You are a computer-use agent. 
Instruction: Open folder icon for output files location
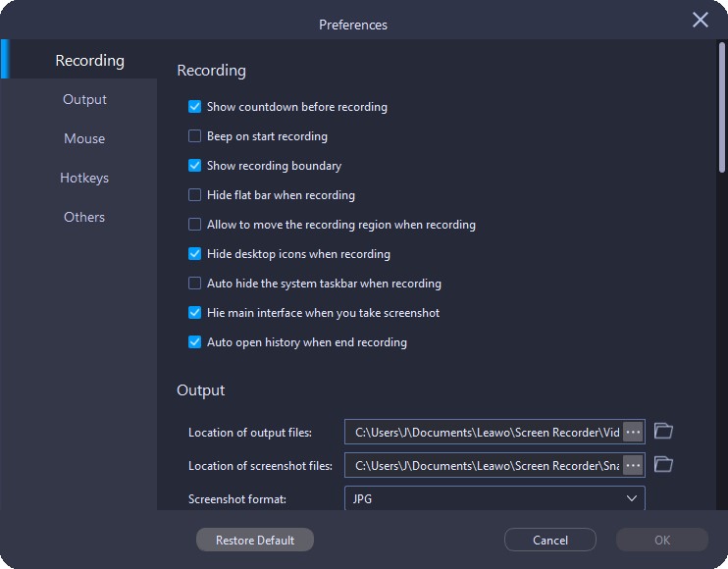(663, 432)
